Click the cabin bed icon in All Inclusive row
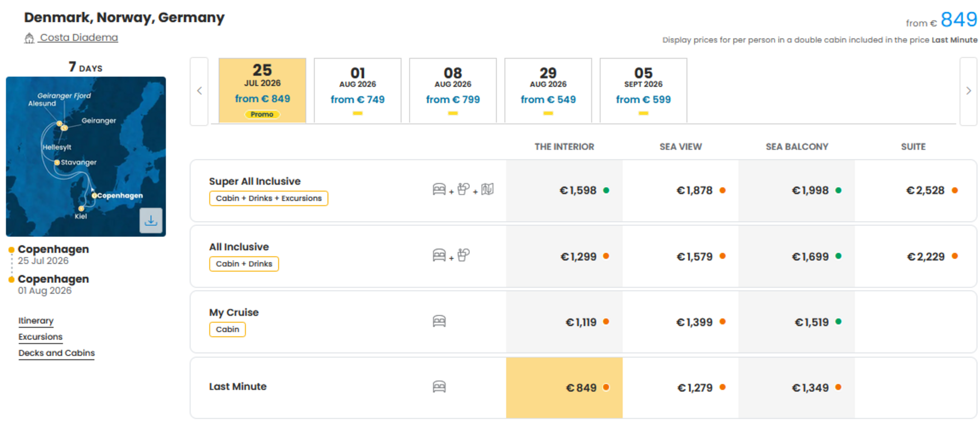This screenshot has width=980, height=424. (439, 255)
